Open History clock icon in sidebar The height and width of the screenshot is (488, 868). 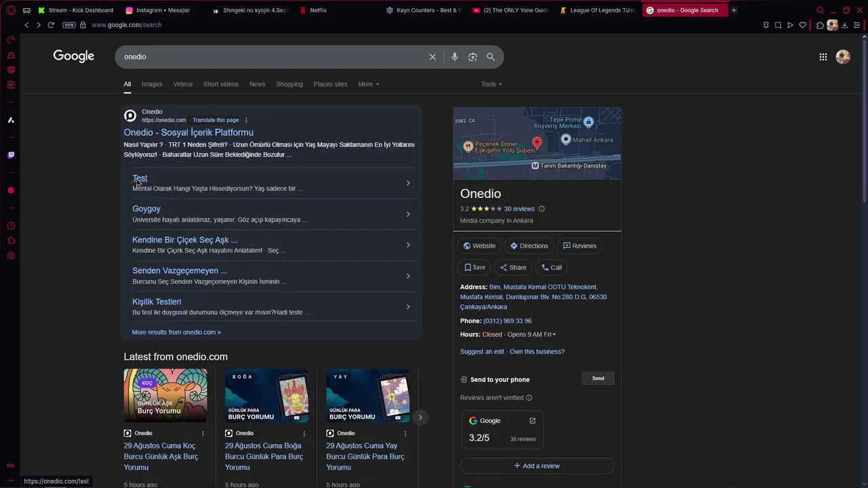click(11, 226)
